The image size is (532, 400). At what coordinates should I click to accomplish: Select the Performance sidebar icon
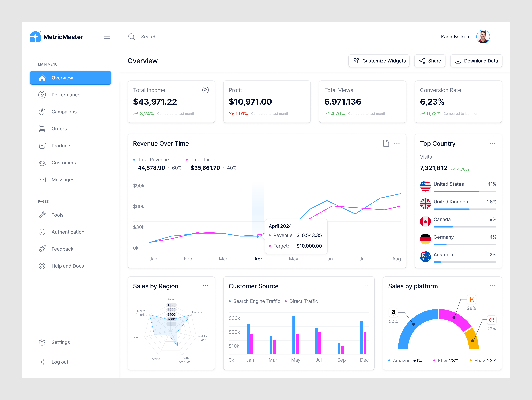pos(42,95)
